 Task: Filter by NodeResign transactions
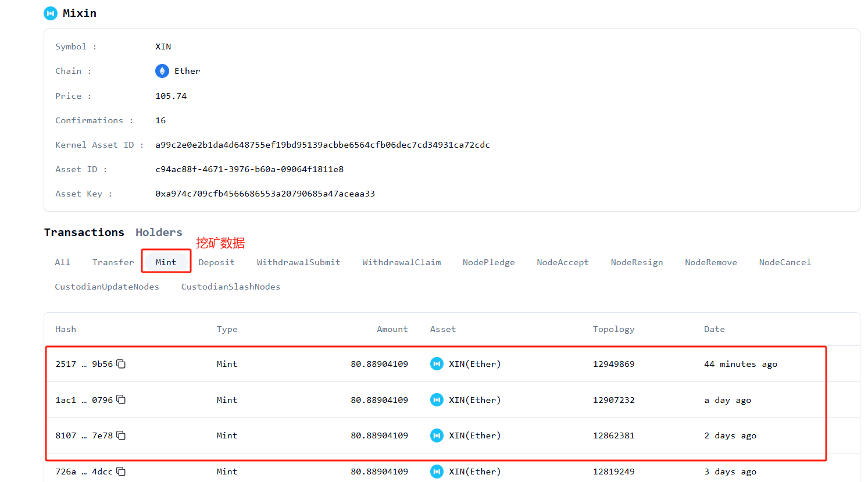(x=637, y=262)
